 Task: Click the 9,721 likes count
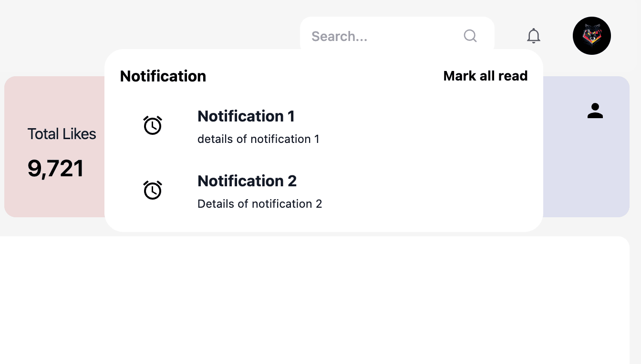coord(56,169)
